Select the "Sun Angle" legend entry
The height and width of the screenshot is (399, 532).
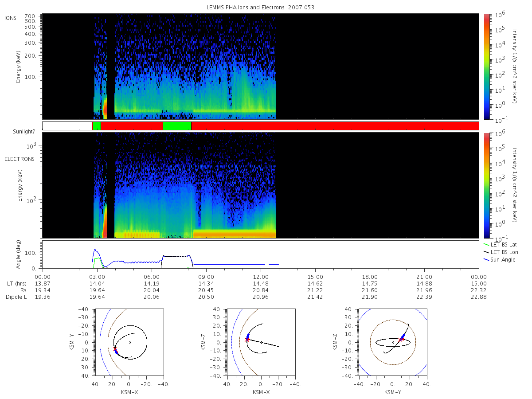[500, 259]
